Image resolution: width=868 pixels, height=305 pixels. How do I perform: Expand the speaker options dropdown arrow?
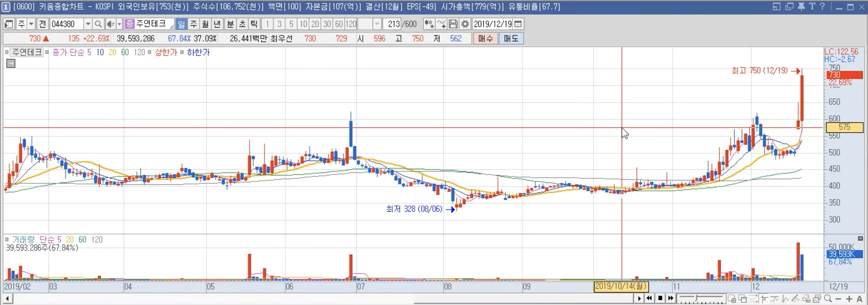119,24
